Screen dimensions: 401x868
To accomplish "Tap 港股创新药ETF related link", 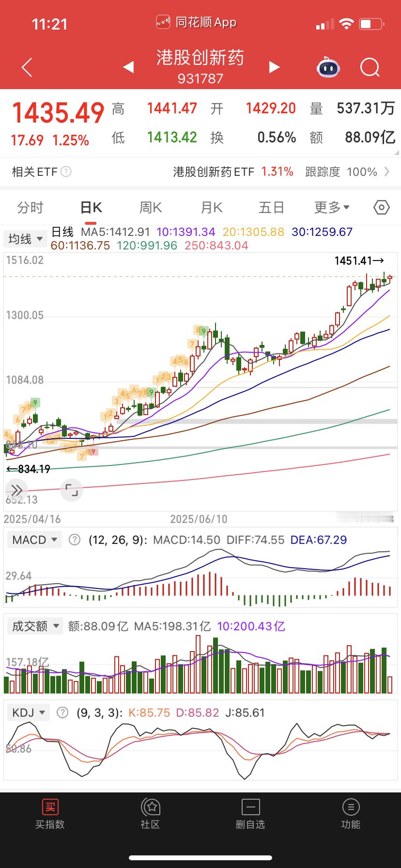I will (214, 171).
